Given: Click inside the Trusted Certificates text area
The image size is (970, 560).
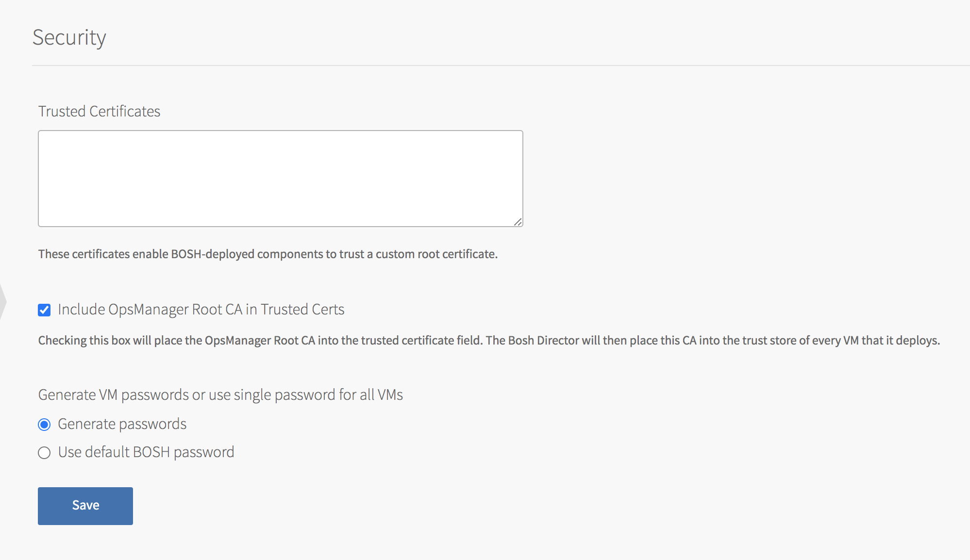Looking at the screenshot, I should click(280, 178).
